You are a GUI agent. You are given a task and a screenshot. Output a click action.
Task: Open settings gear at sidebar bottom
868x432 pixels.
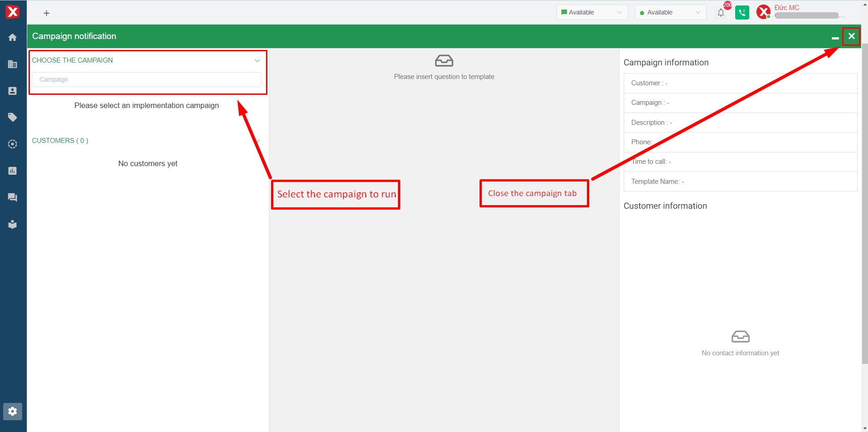13,411
